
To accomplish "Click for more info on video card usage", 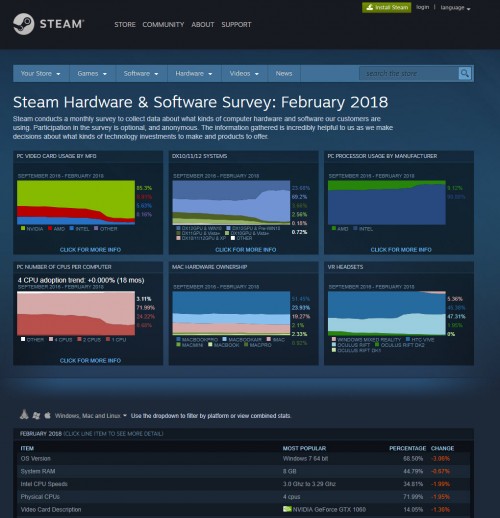I will coord(90,250).
